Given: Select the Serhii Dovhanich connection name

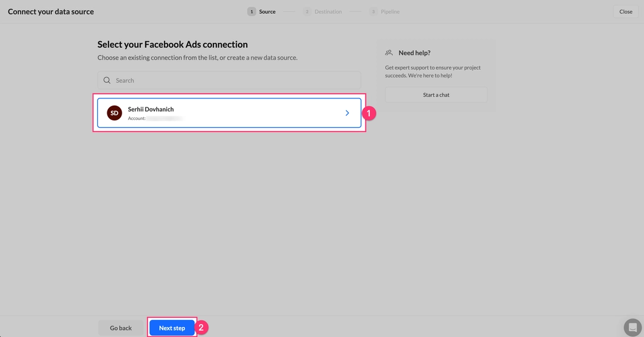Looking at the screenshot, I should click(x=151, y=109).
